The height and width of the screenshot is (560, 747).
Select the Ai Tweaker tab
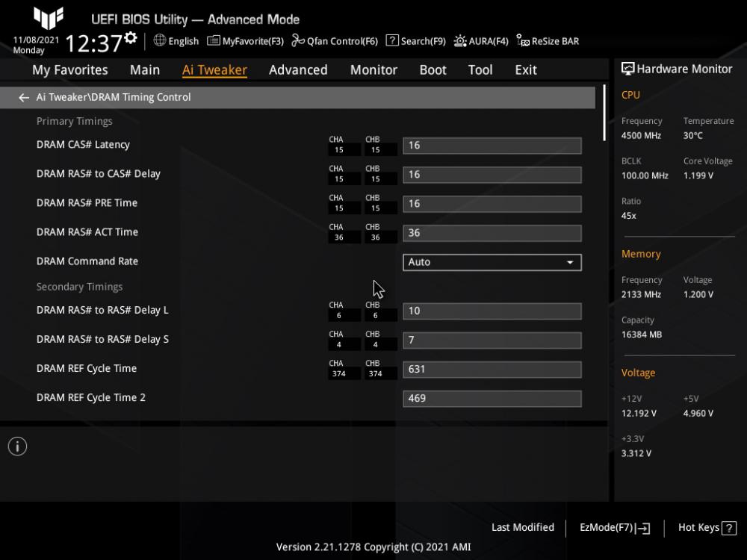click(214, 70)
